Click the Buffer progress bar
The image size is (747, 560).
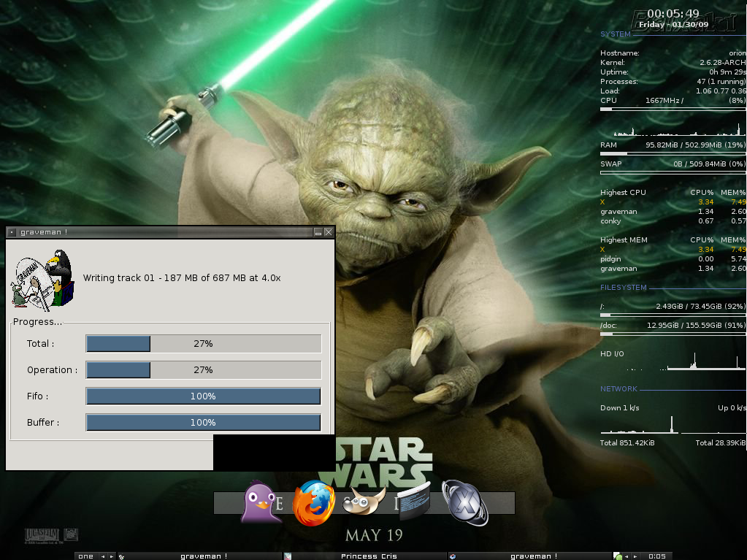point(204,423)
